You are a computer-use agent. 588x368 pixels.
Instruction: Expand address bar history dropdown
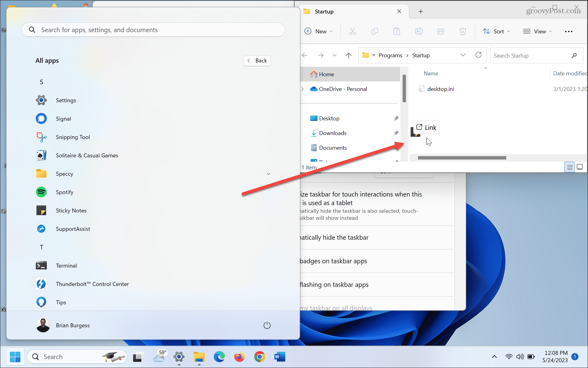click(x=463, y=55)
